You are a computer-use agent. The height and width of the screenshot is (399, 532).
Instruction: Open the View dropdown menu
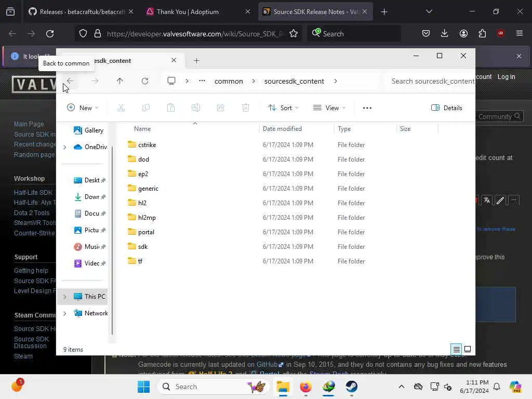pyautogui.click(x=329, y=108)
